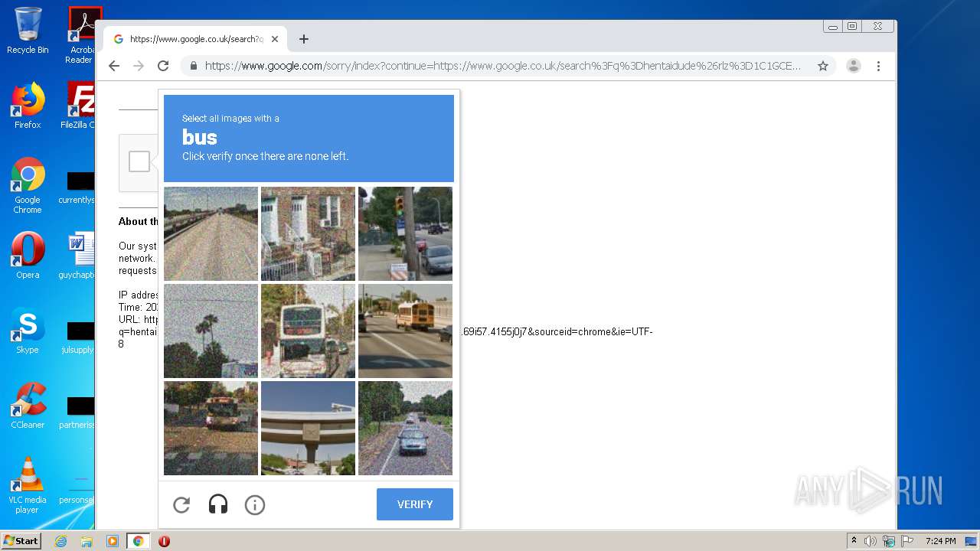
Task: Open the Chrome profile avatar
Action: point(854,66)
